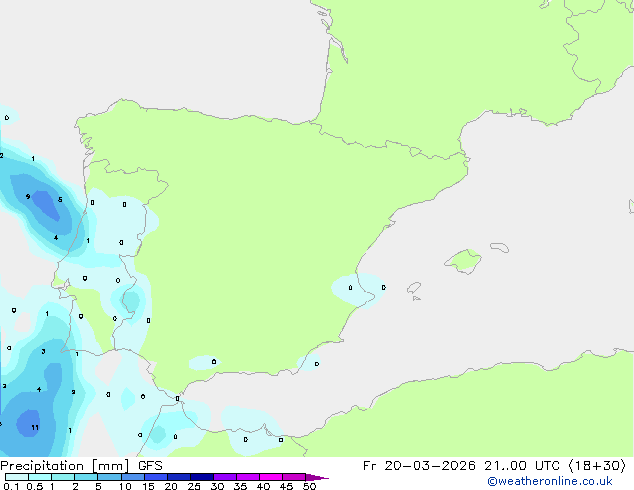This screenshot has height=490, width=634.
Task: Click the 45–50 mm legend swatch
Action: pyautogui.click(x=294, y=477)
